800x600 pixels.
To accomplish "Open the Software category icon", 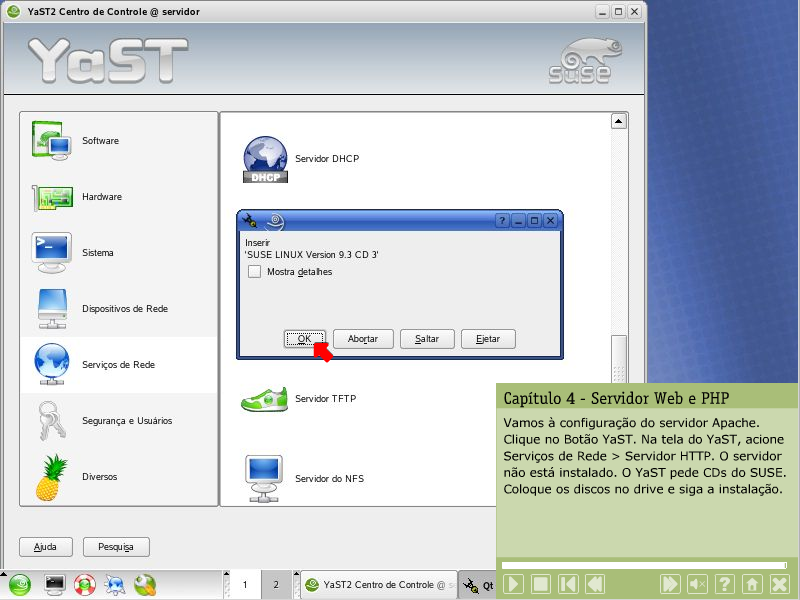I will point(51,141).
